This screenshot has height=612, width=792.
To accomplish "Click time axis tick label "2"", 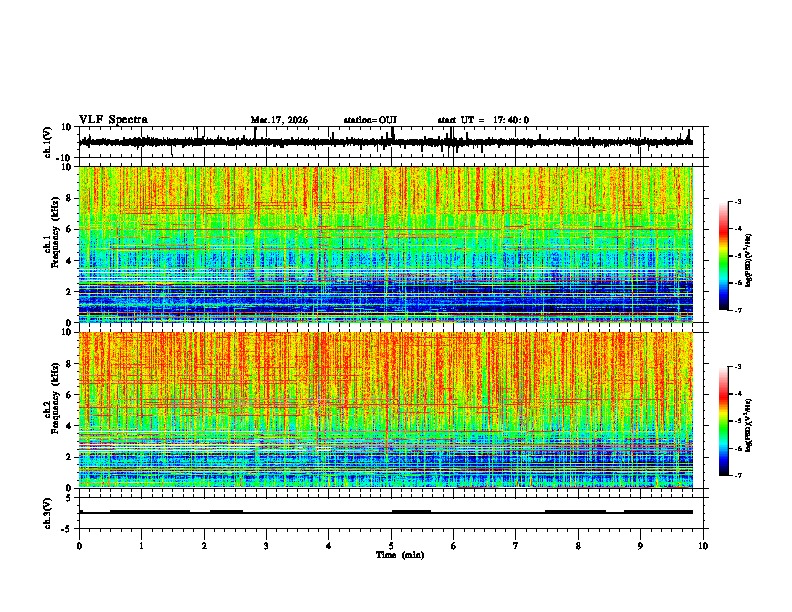I will click(x=204, y=545).
